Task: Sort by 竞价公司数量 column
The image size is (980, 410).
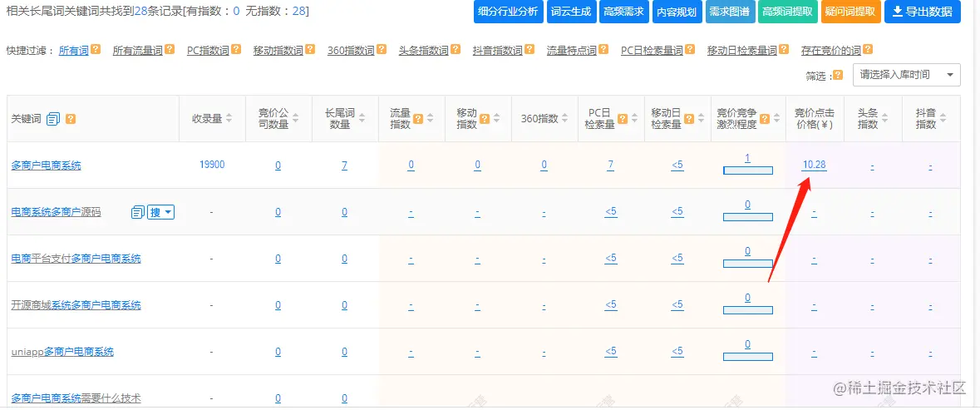Action: (296, 119)
